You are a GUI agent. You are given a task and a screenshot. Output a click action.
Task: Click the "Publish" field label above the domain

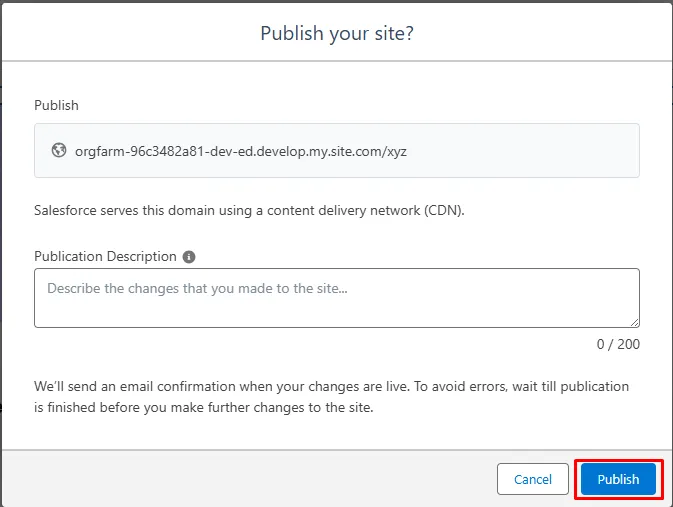(x=56, y=105)
